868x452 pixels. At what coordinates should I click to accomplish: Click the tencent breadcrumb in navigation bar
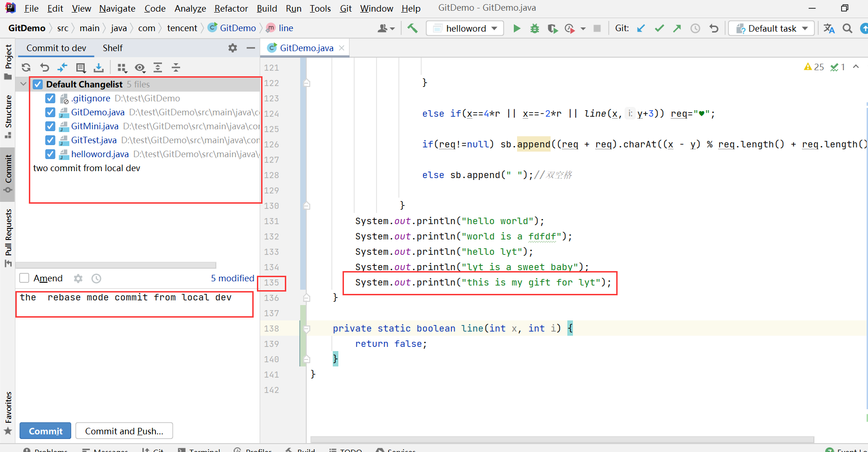click(x=182, y=28)
